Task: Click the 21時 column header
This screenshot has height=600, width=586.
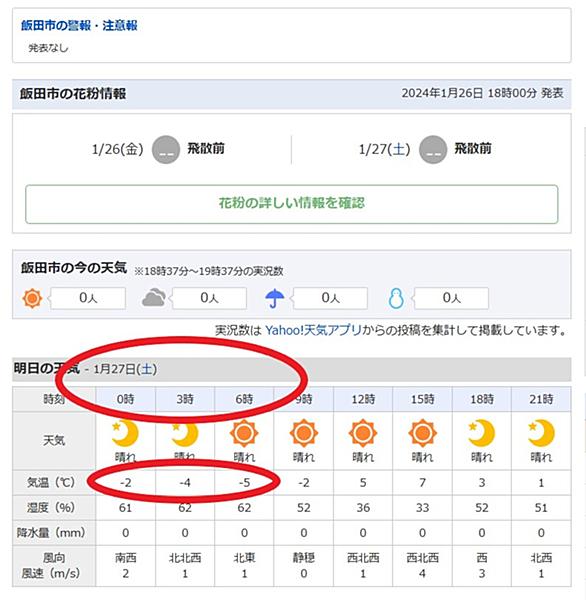Action: coord(541,399)
